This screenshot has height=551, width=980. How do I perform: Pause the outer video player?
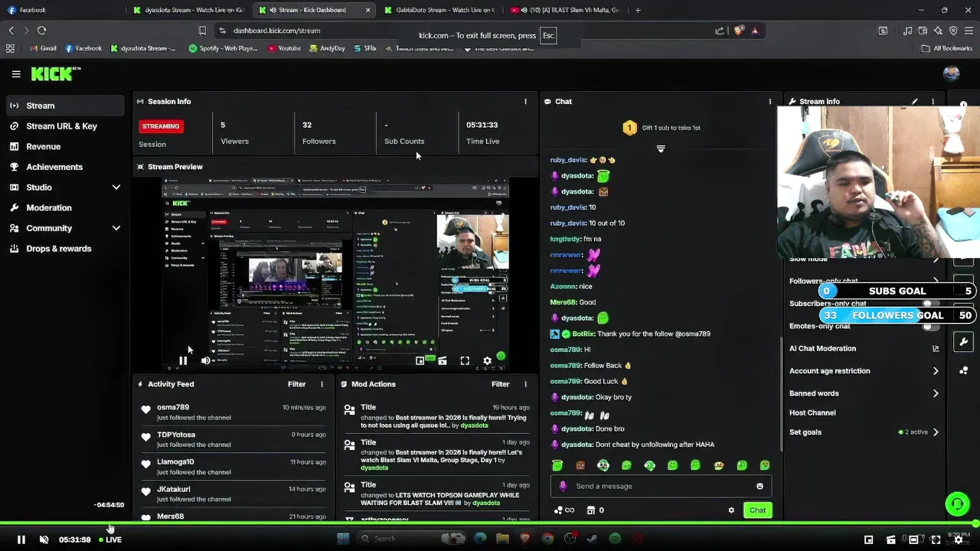pos(21,540)
